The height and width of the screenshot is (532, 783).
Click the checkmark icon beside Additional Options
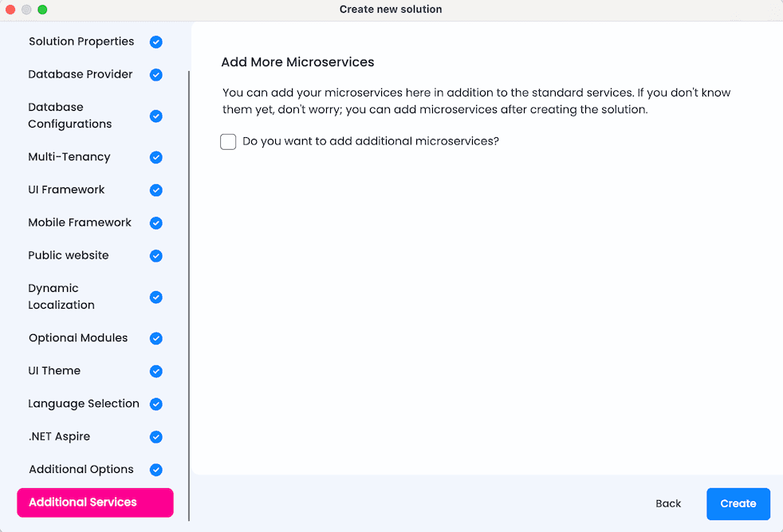(x=155, y=470)
